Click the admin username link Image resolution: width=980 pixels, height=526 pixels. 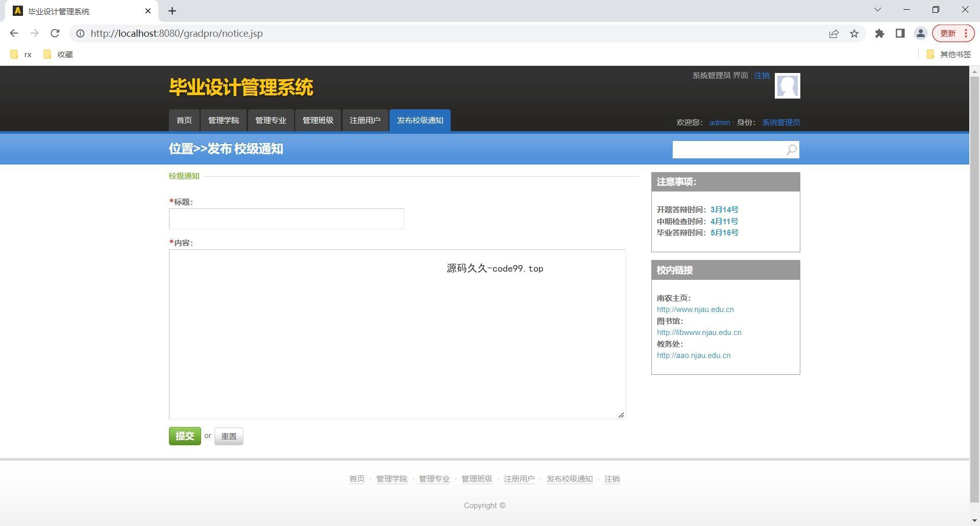click(x=719, y=123)
